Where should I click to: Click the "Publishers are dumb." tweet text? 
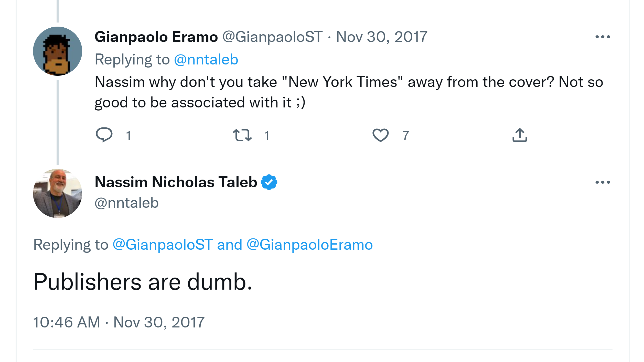click(143, 282)
